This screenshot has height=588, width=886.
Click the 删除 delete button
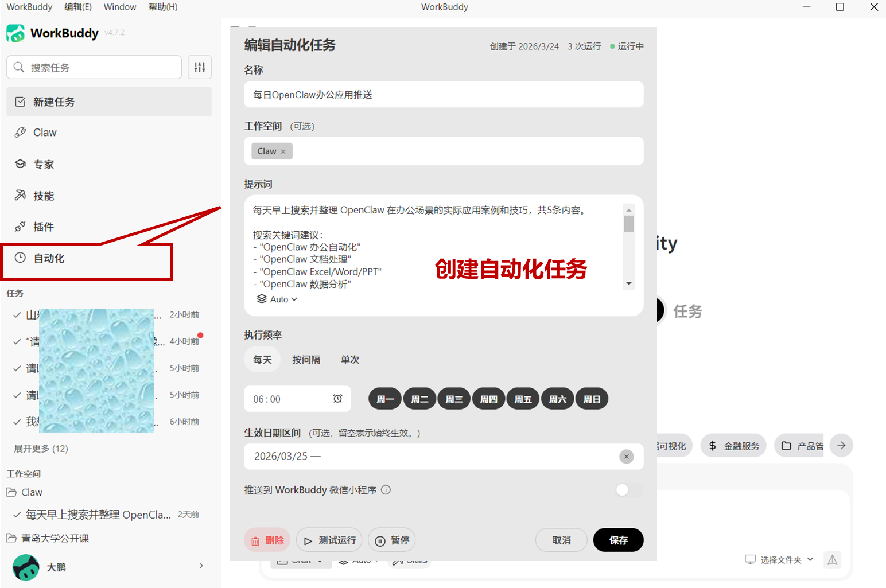pos(267,540)
